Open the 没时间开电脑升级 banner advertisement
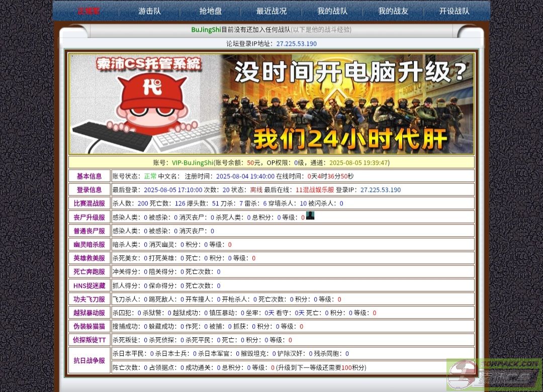Viewport: 543px width, 392px height. coord(347,104)
